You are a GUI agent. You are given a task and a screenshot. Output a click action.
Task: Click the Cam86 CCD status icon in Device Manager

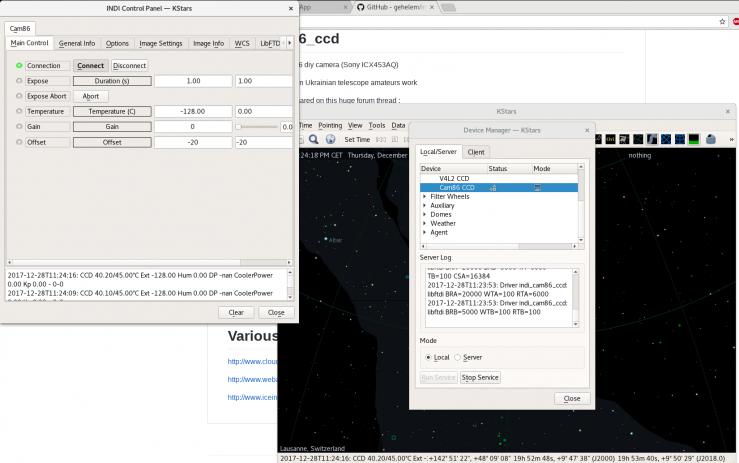[x=493, y=188]
